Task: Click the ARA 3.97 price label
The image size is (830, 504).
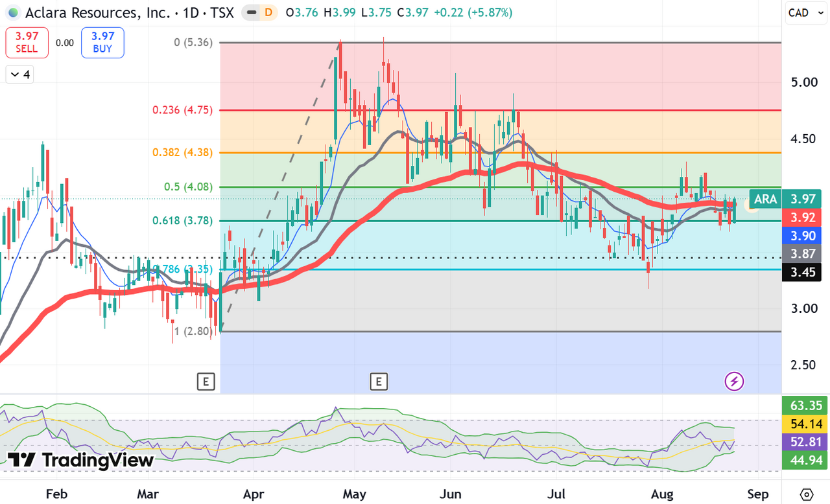Action: tap(785, 198)
